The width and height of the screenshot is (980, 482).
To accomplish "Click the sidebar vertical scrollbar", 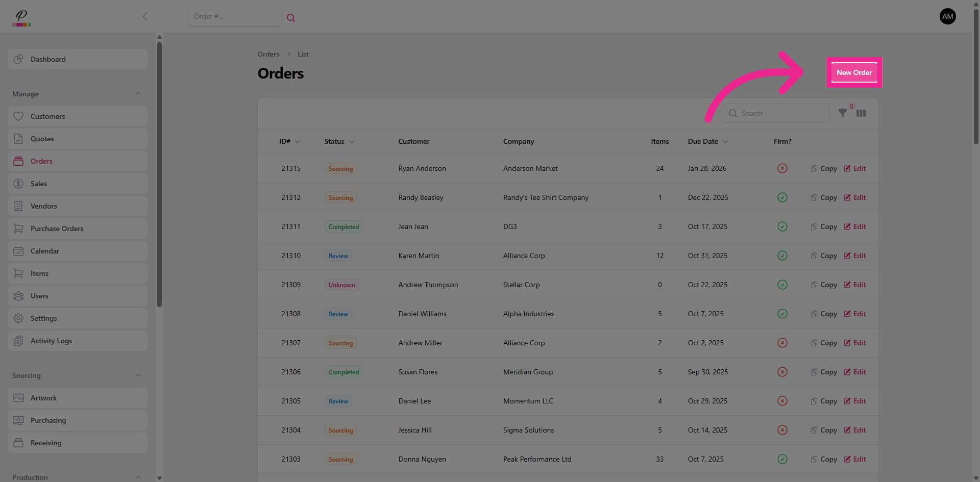I will click(x=159, y=173).
